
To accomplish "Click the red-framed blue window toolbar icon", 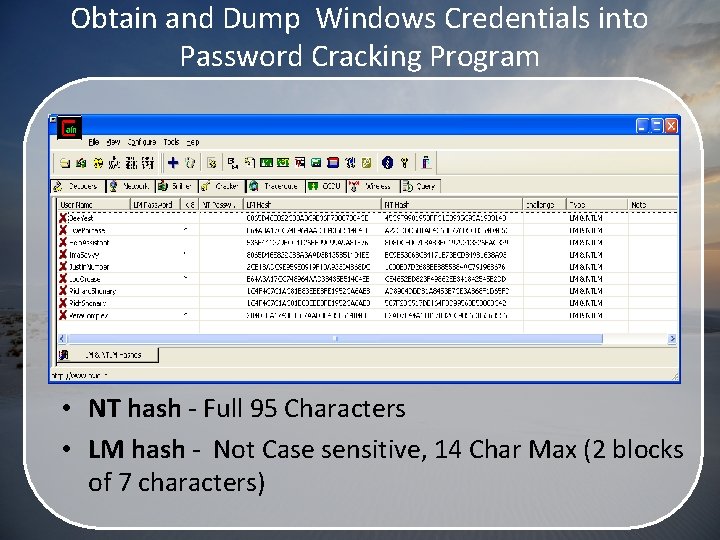I will click(x=333, y=163).
